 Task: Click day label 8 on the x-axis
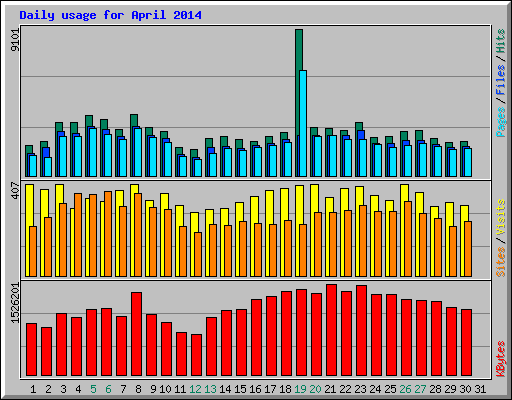click(138, 389)
